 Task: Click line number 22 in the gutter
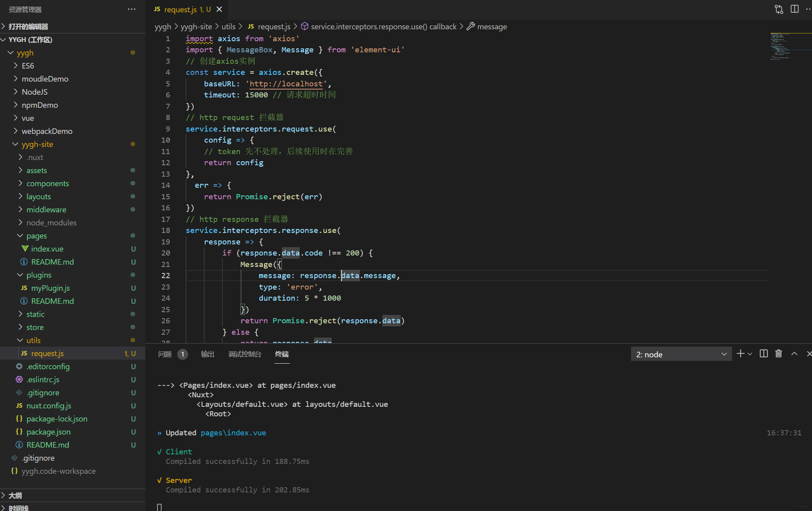[x=165, y=275]
